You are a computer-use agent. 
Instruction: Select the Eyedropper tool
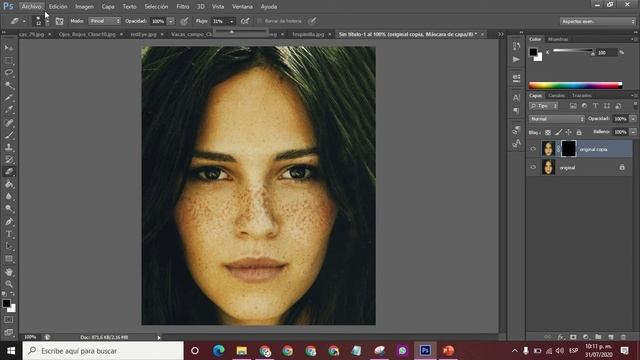tap(9, 110)
